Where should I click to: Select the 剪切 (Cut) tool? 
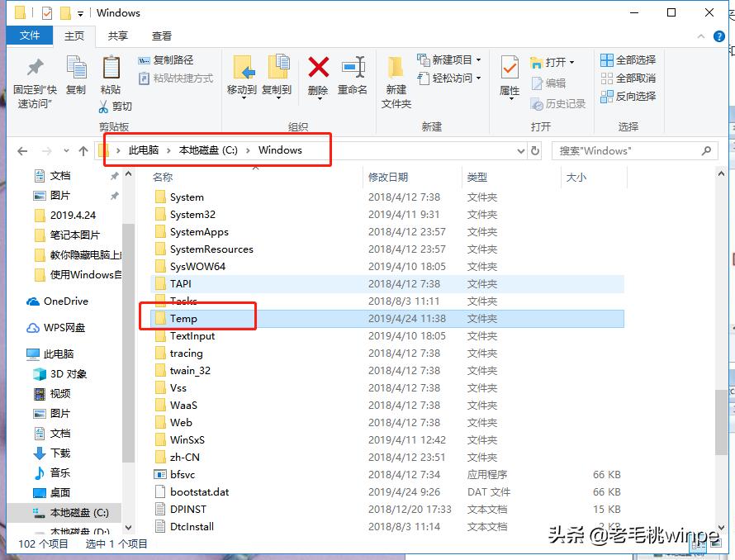click(x=116, y=107)
